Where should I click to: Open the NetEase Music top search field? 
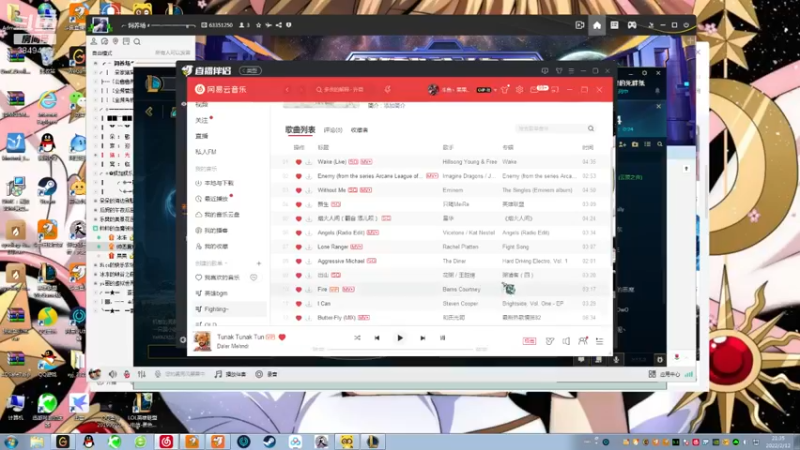click(345, 90)
